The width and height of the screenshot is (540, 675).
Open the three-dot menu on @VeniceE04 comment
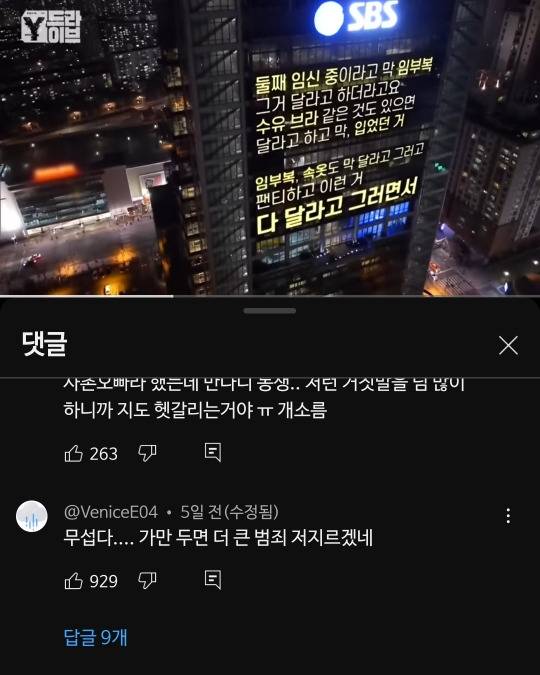(x=508, y=515)
